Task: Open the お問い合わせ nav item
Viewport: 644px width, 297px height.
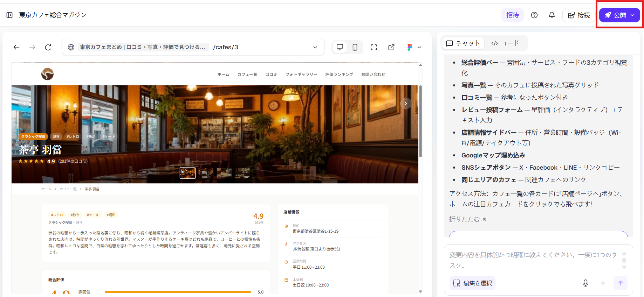Action: (x=373, y=75)
